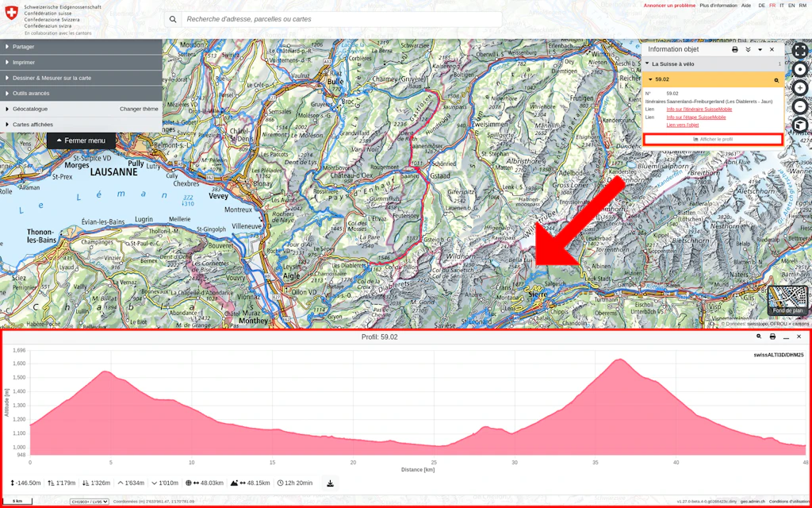Print the Profil 59.02 chart
812x508 pixels.
772,337
